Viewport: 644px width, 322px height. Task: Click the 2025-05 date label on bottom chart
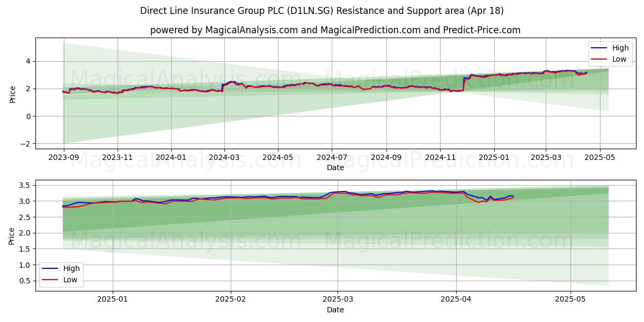[570, 299]
